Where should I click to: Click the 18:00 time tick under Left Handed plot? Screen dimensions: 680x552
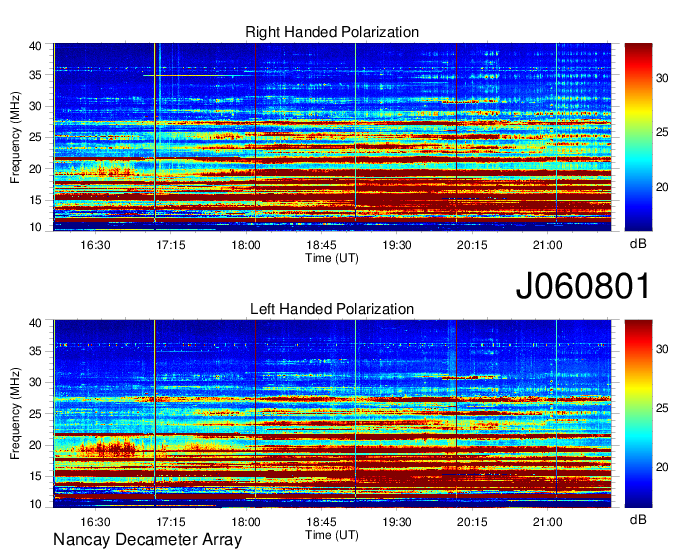pyautogui.click(x=246, y=522)
